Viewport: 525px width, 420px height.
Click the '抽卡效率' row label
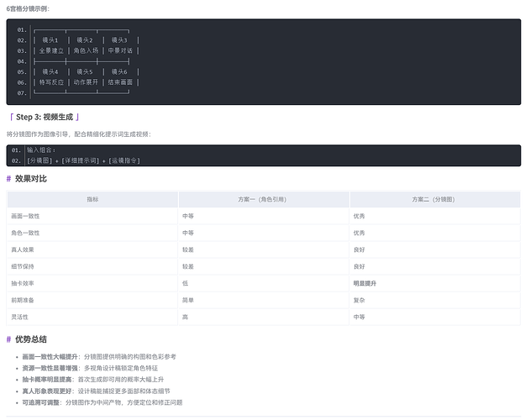click(23, 283)
